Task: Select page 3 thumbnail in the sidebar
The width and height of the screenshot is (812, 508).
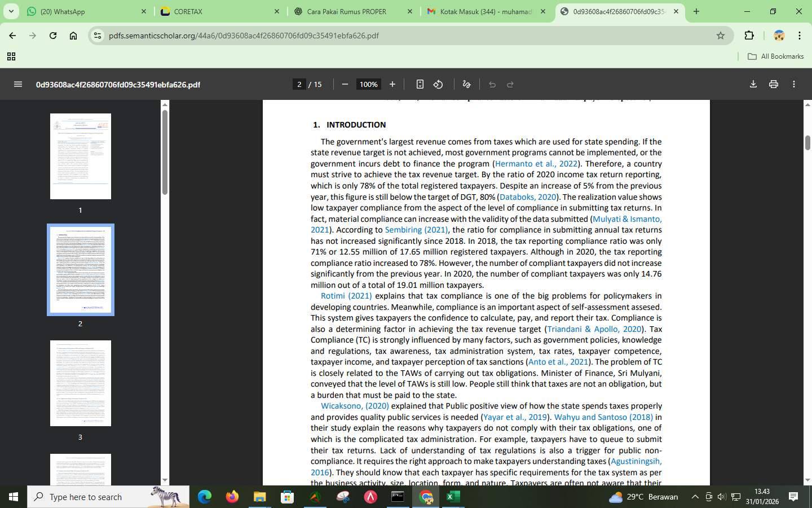Action: (x=80, y=383)
